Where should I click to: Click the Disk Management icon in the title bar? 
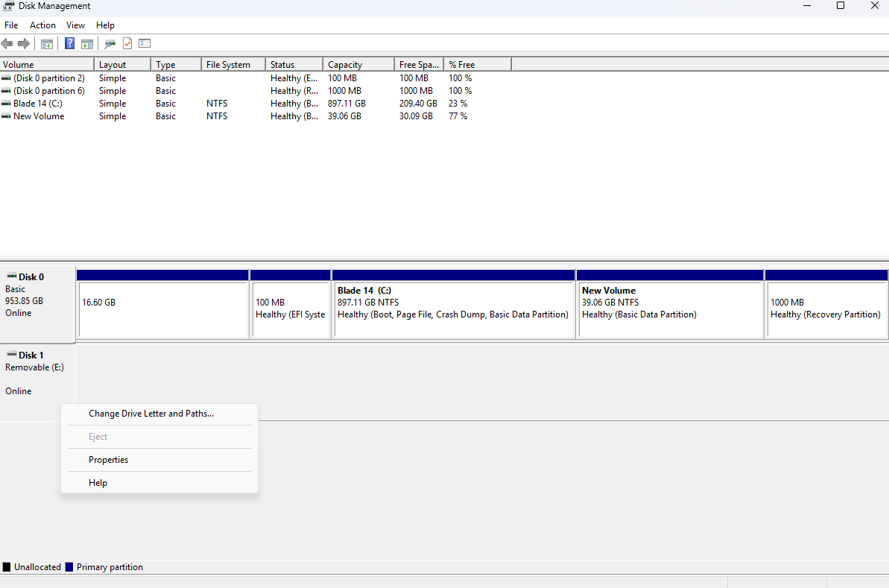click(x=7, y=6)
